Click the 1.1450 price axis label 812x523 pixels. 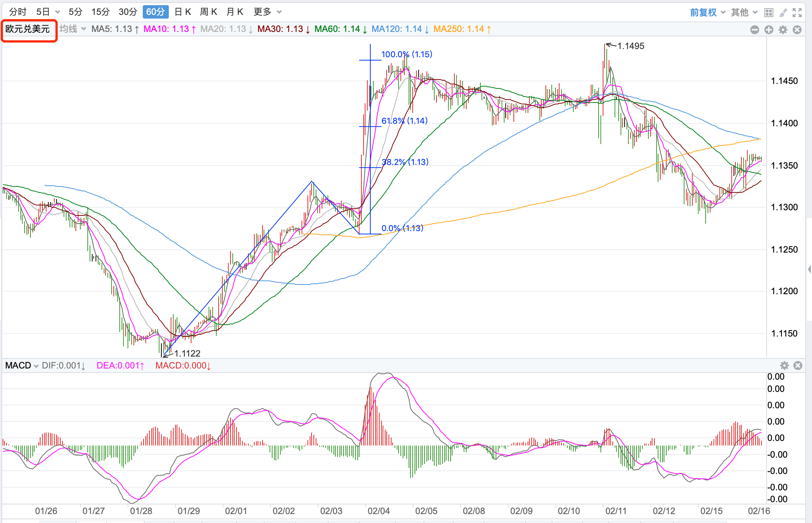[784, 81]
